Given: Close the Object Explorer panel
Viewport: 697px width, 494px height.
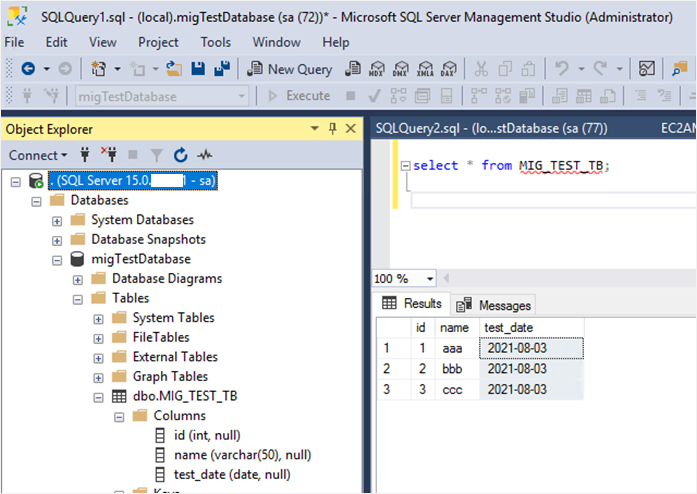Looking at the screenshot, I should [351, 129].
